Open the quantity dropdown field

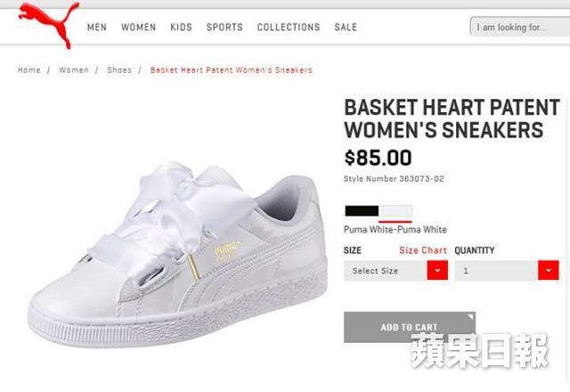point(507,271)
